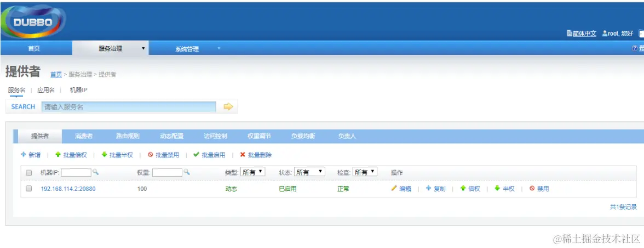Click the weight value 100 cell

142,189
